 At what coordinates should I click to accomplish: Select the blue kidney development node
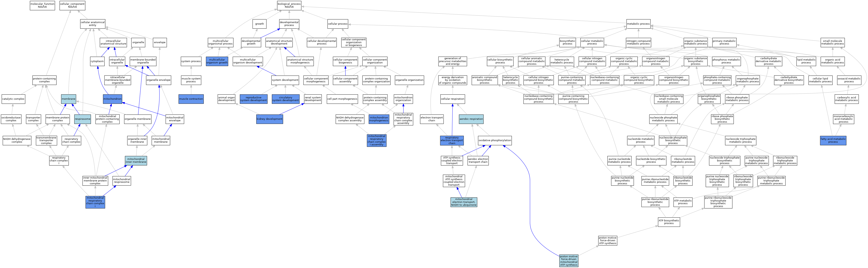click(x=269, y=119)
